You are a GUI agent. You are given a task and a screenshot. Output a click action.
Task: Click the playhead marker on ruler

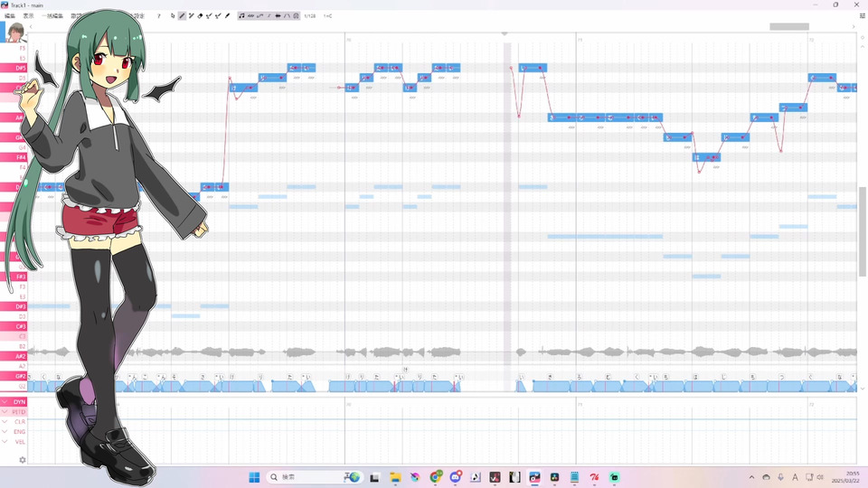point(505,33)
